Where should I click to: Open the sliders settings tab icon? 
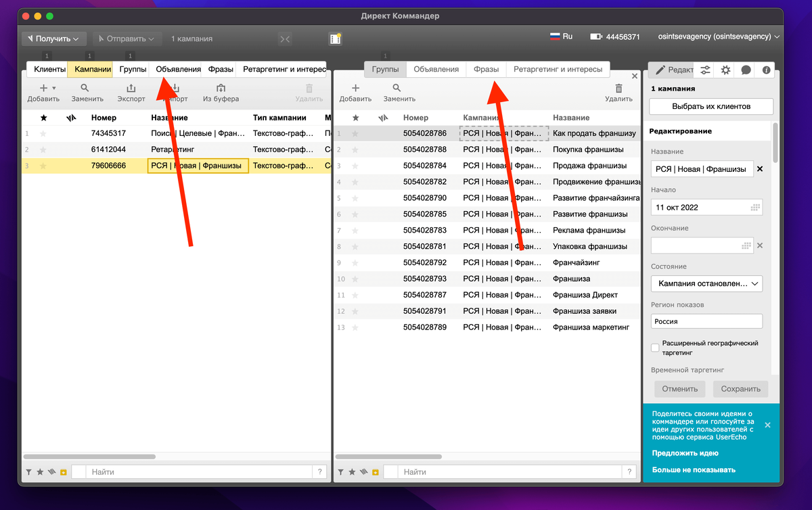705,69
